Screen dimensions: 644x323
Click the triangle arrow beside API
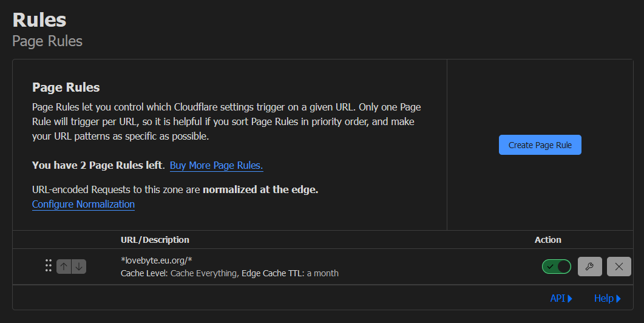[x=570, y=299]
